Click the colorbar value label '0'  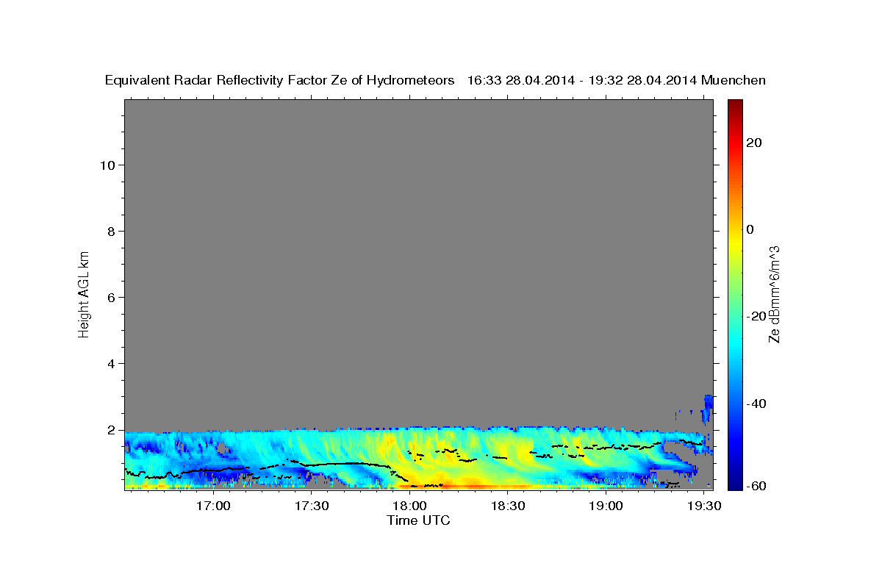pos(750,229)
